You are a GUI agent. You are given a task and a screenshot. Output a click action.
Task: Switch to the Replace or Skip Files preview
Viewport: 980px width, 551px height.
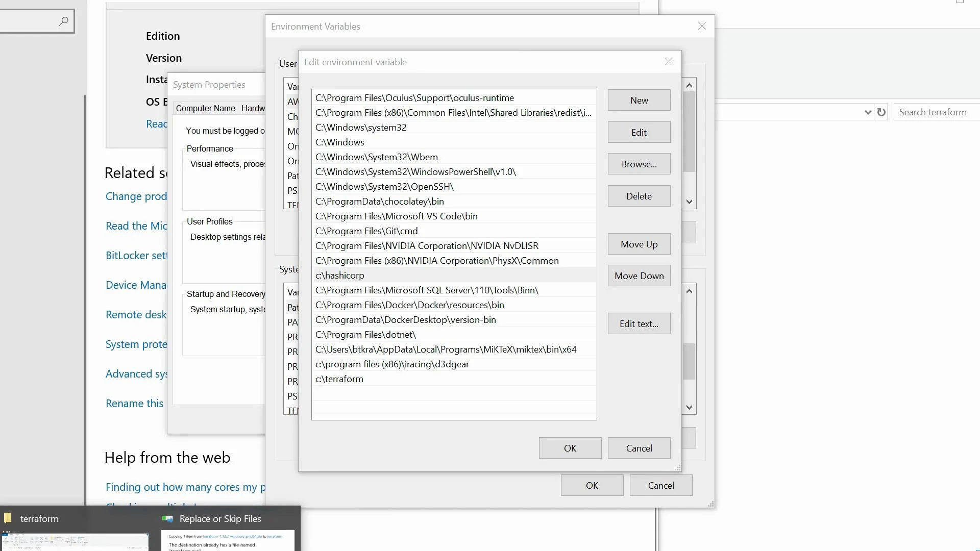[228, 529]
